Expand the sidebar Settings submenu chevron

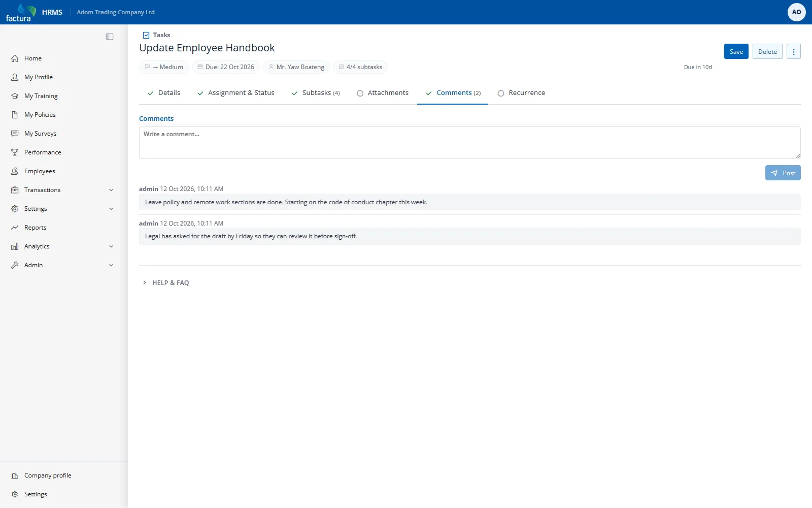111,209
